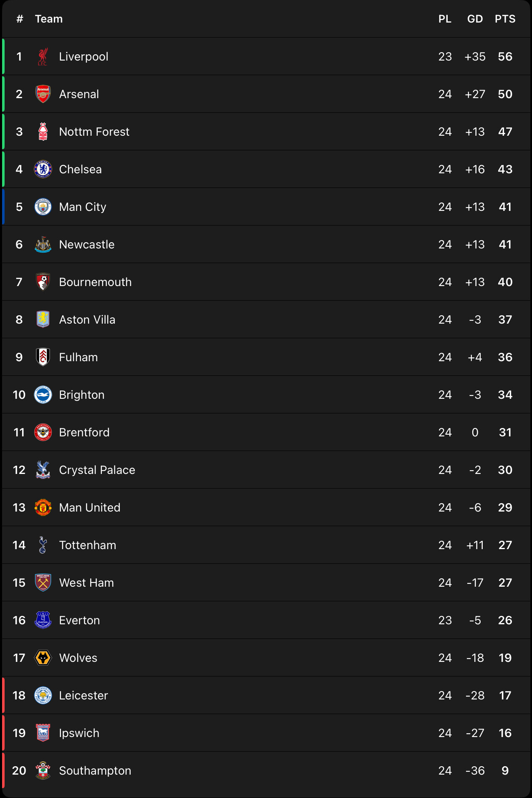Open the Nottm Forest team link
532x798 pixels.
[x=94, y=132]
